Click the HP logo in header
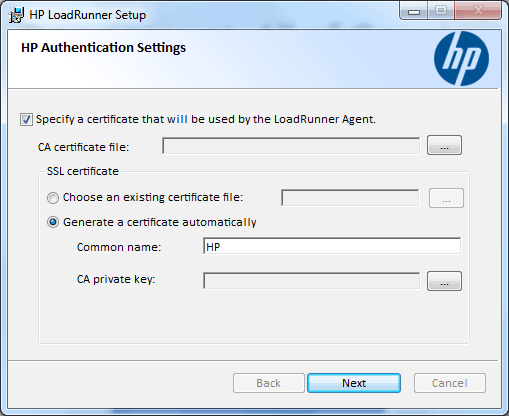This screenshot has height=416, width=509. [x=461, y=58]
